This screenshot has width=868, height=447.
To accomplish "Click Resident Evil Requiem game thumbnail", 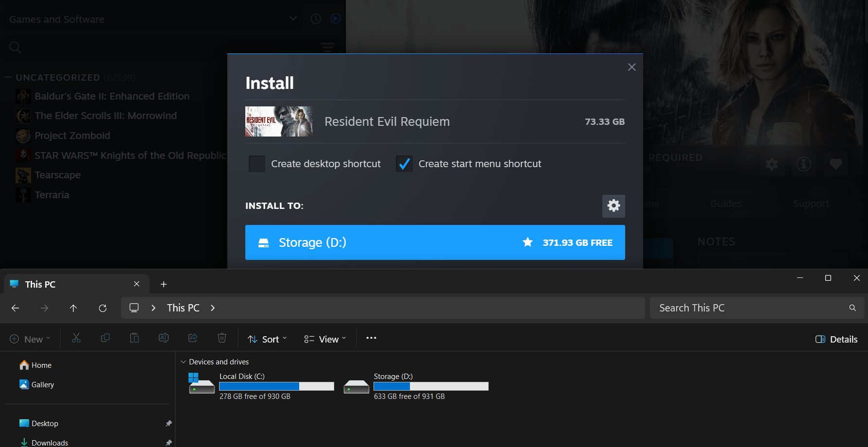I will point(278,121).
